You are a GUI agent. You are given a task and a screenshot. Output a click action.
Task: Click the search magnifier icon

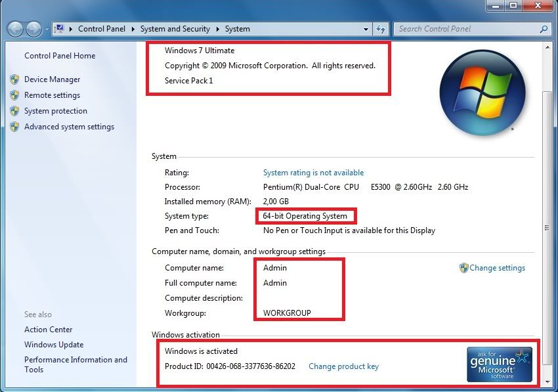click(x=544, y=29)
